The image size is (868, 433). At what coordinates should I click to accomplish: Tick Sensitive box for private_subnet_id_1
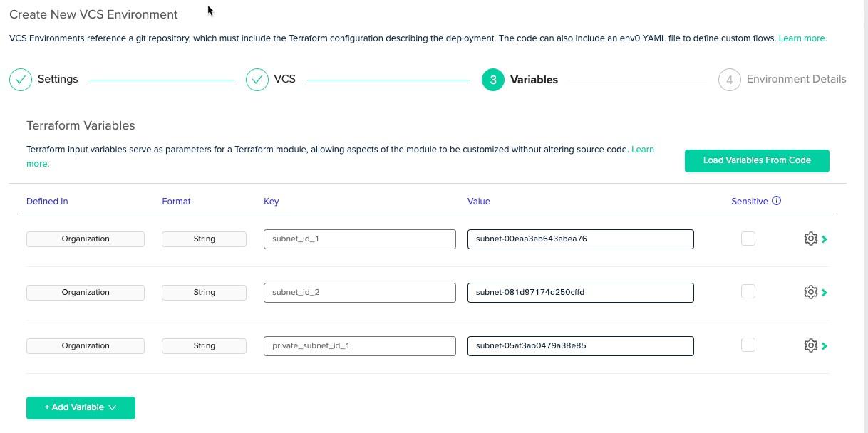(x=748, y=345)
